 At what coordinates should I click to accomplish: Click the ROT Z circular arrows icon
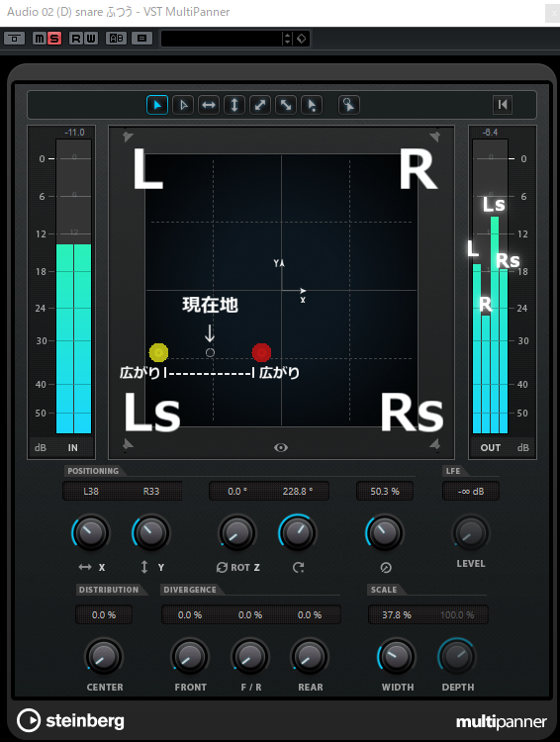pyautogui.click(x=222, y=567)
